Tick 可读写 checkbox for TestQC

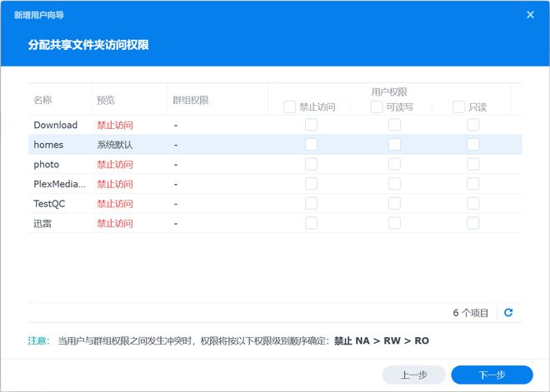(394, 203)
